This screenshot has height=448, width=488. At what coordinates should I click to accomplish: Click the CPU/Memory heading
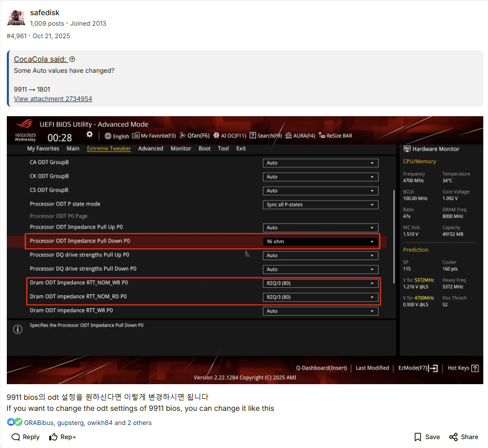419,162
